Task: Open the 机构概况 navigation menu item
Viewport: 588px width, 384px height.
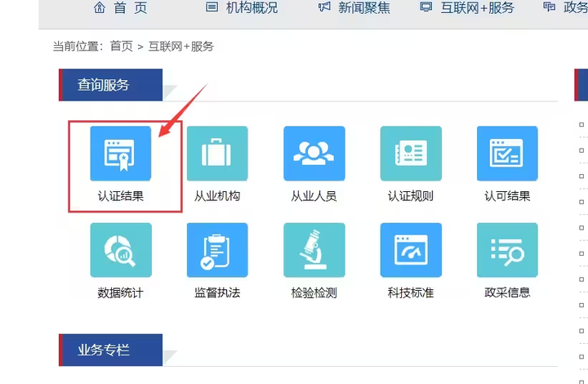Action: click(x=243, y=8)
